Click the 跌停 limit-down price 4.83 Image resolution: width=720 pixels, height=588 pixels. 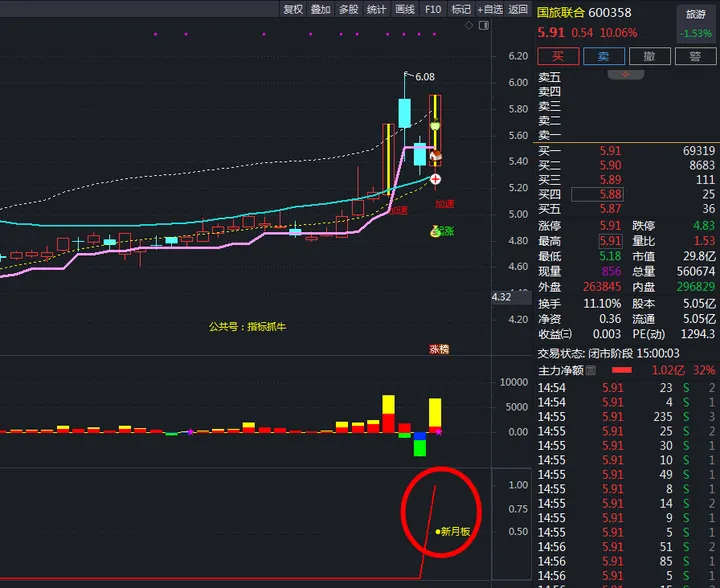(704, 226)
